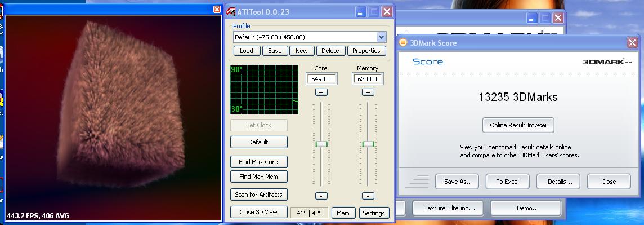644x225 pixels.
Task: Click the ATITool title bar icon
Action: click(231, 11)
